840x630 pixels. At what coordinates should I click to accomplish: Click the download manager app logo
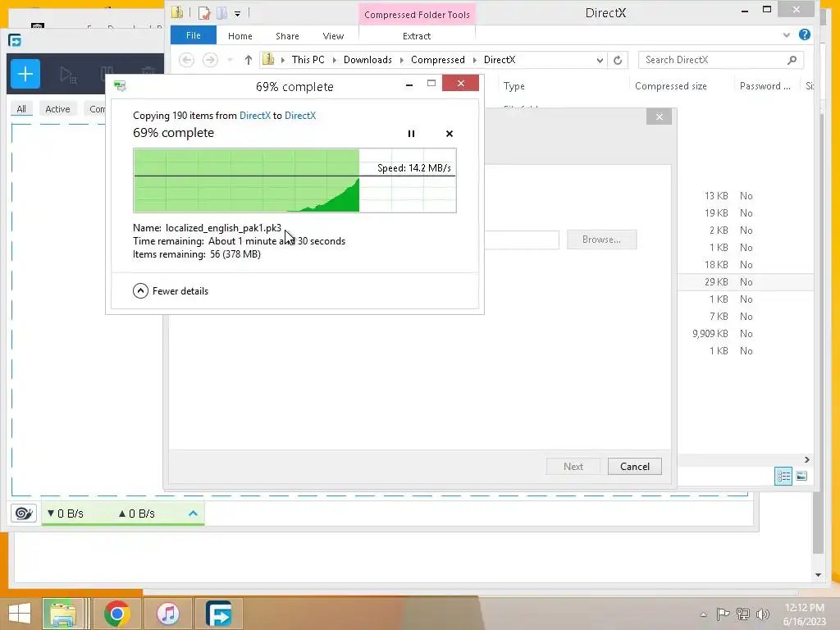click(15, 40)
